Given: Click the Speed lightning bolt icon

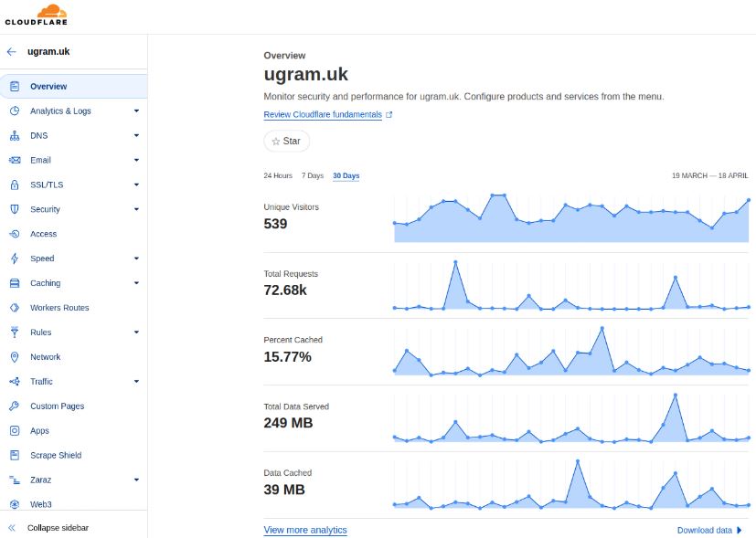Looking at the screenshot, I should pos(15,258).
